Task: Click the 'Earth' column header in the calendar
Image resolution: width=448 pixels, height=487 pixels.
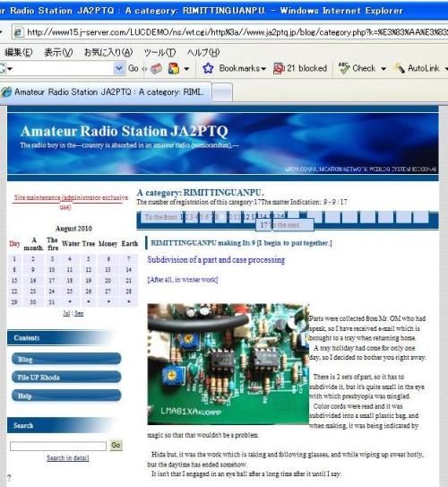Action: coord(129,244)
